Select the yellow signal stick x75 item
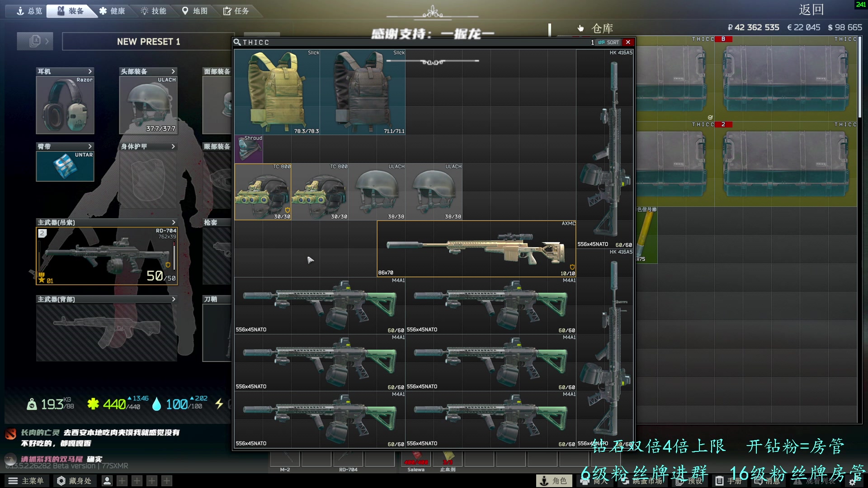The height and width of the screenshot is (488, 868). 646,235
